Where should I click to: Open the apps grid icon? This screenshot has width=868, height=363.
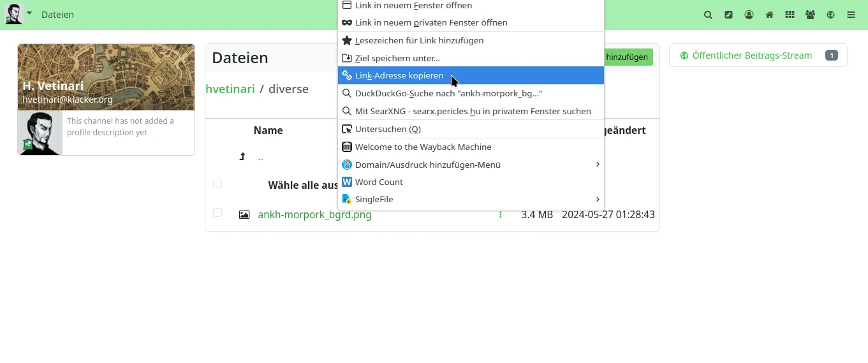[x=790, y=15]
